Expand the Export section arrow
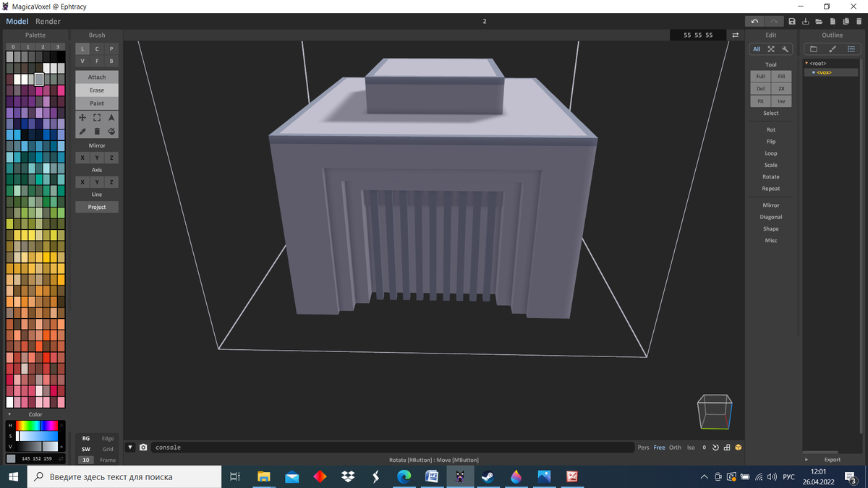 (807, 460)
